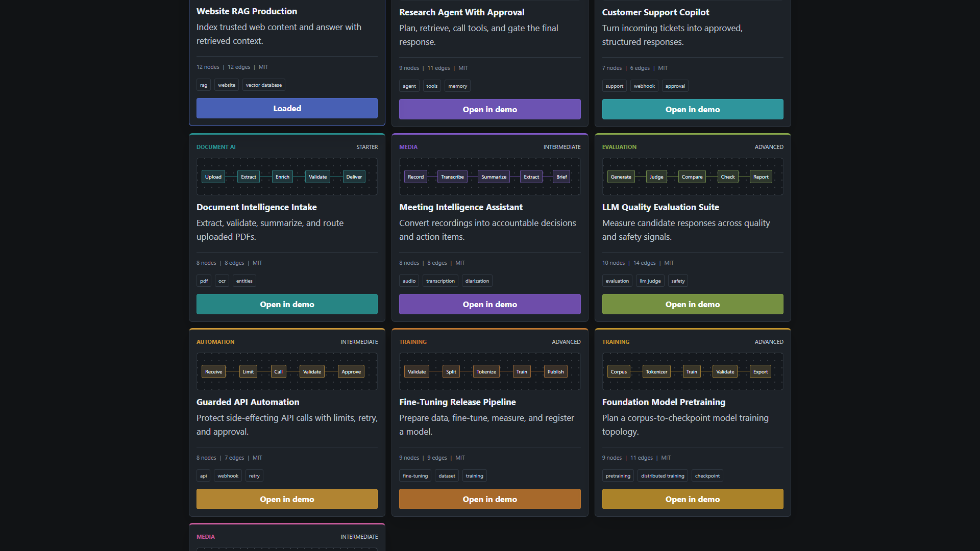Select the Approve node in Automation diagram
Image resolution: width=980 pixels, height=551 pixels.
[351, 371]
